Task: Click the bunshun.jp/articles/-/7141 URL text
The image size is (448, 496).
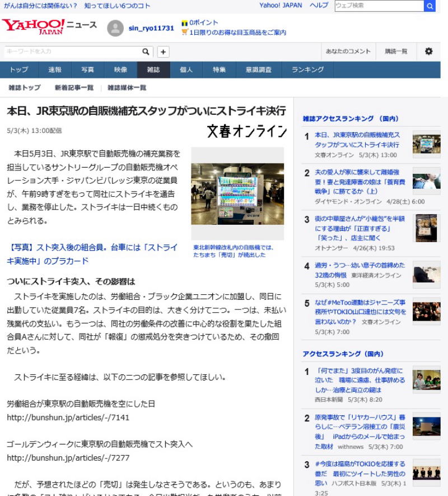Action: coord(68,418)
